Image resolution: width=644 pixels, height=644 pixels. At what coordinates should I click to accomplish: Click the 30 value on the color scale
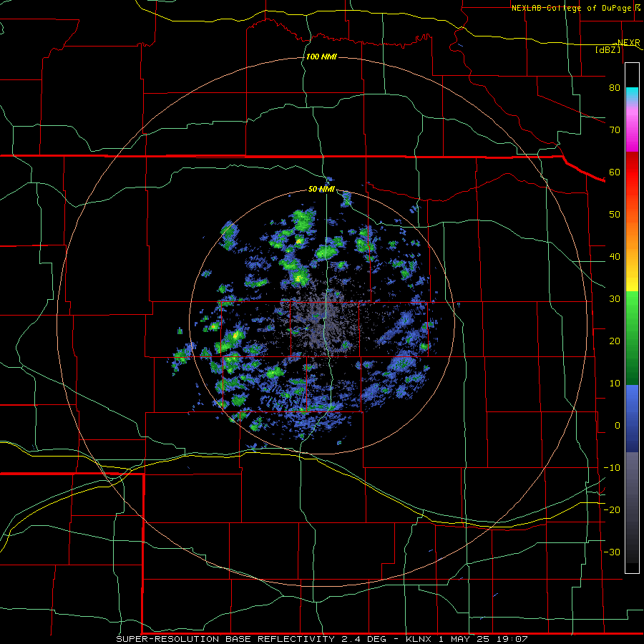[615, 299]
